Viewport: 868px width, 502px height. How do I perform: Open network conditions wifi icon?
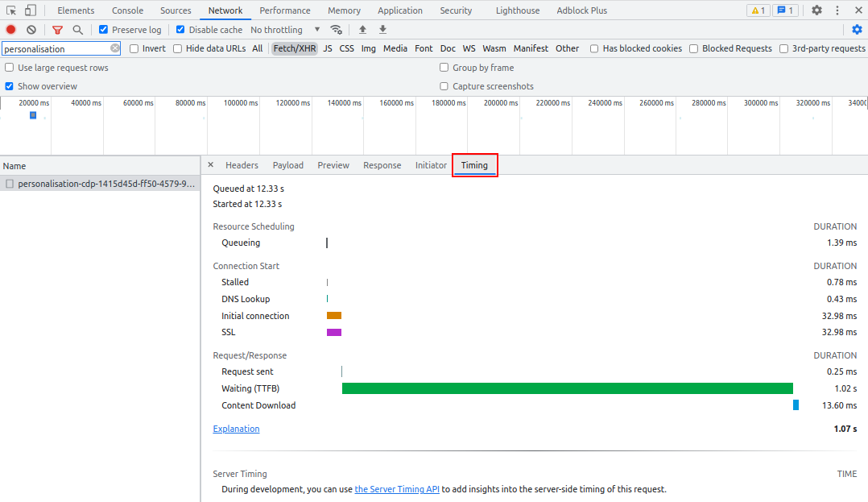[x=336, y=29]
